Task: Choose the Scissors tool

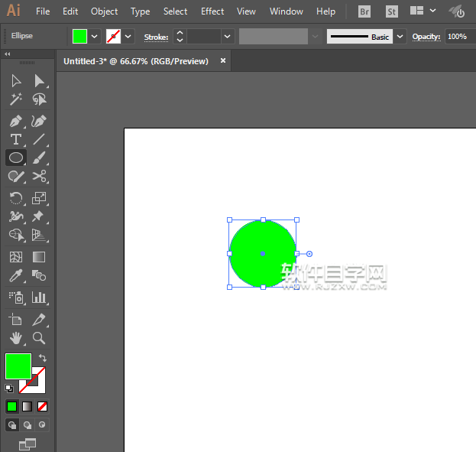Action: pyautogui.click(x=39, y=177)
